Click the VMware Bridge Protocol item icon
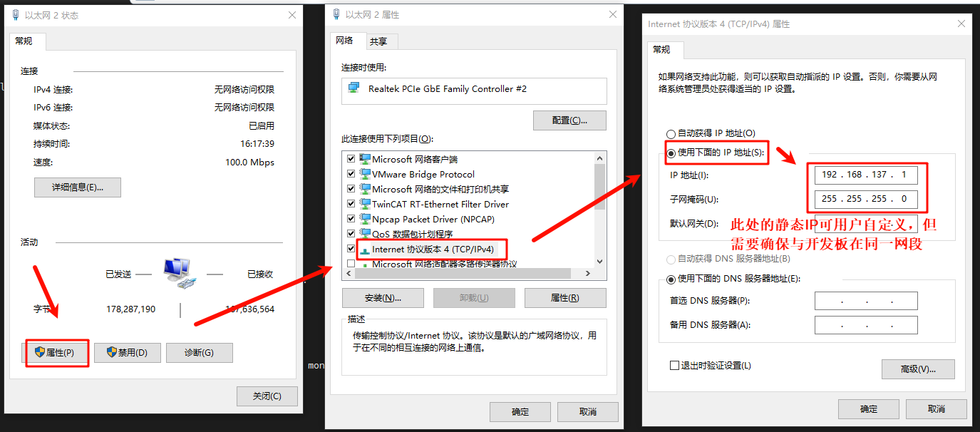The width and height of the screenshot is (980, 432). (365, 174)
